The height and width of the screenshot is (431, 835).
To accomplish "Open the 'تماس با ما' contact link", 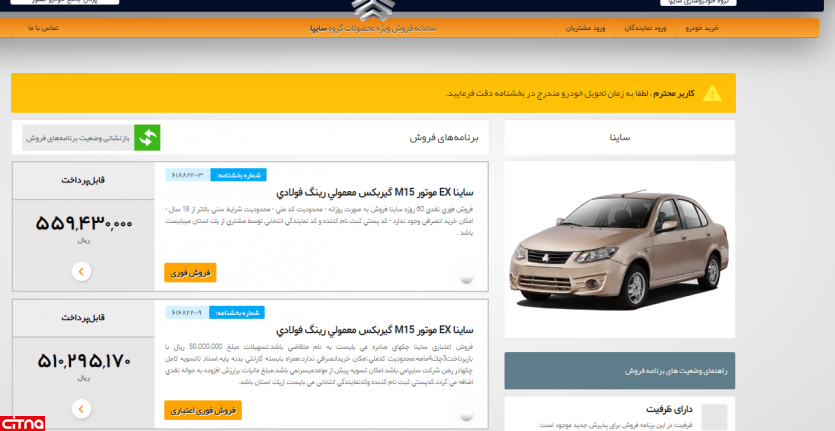I will point(43,28).
